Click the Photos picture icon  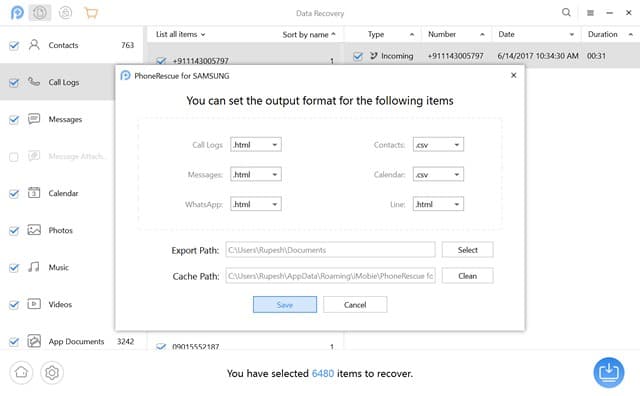click(34, 230)
